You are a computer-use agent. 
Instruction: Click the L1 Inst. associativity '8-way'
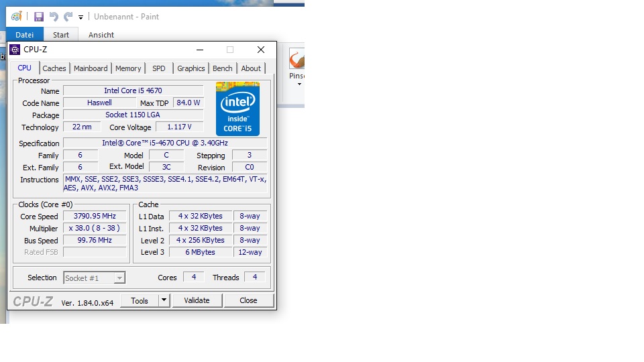click(x=250, y=228)
